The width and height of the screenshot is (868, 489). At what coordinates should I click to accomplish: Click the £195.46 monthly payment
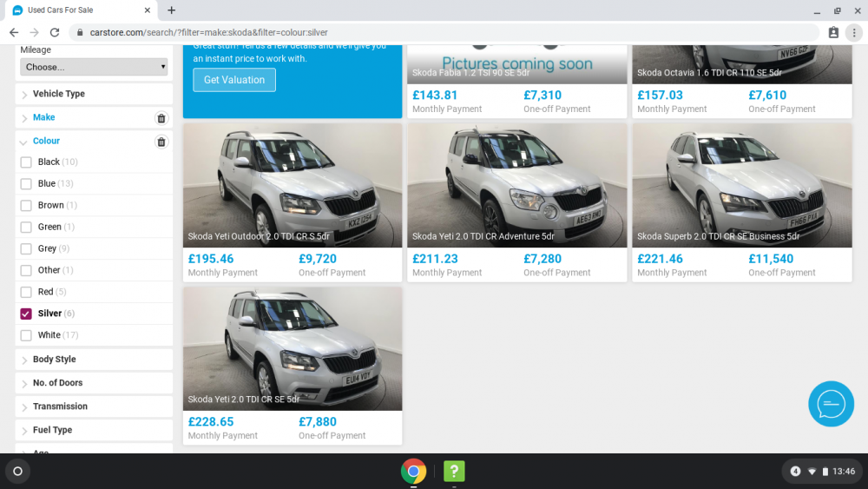point(211,259)
